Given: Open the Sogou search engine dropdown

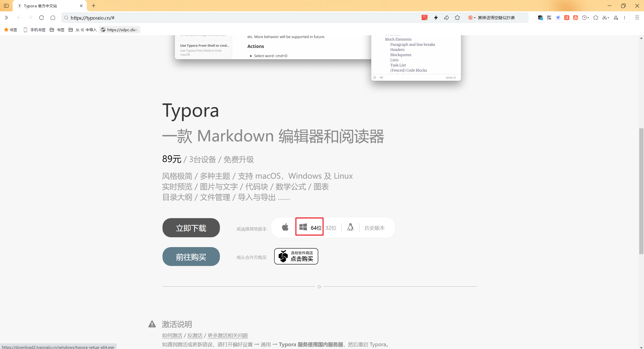Looking at the screenshot, I should 472,18.
